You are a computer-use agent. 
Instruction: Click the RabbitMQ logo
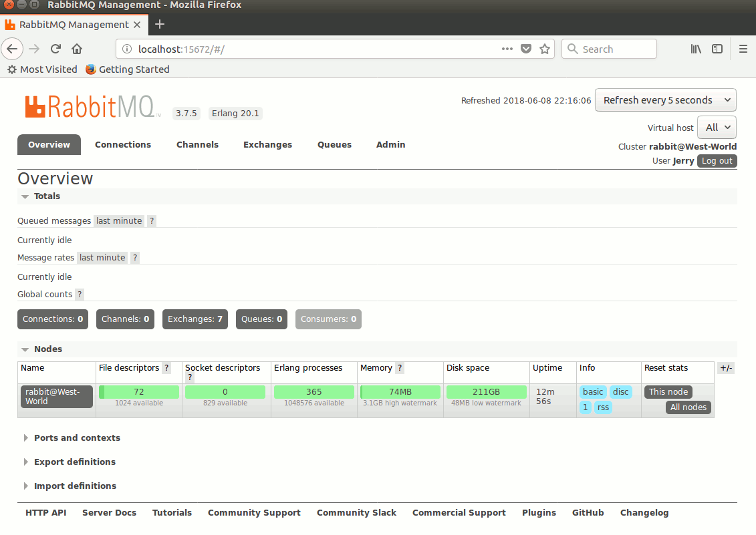click(x=93, y=106)
